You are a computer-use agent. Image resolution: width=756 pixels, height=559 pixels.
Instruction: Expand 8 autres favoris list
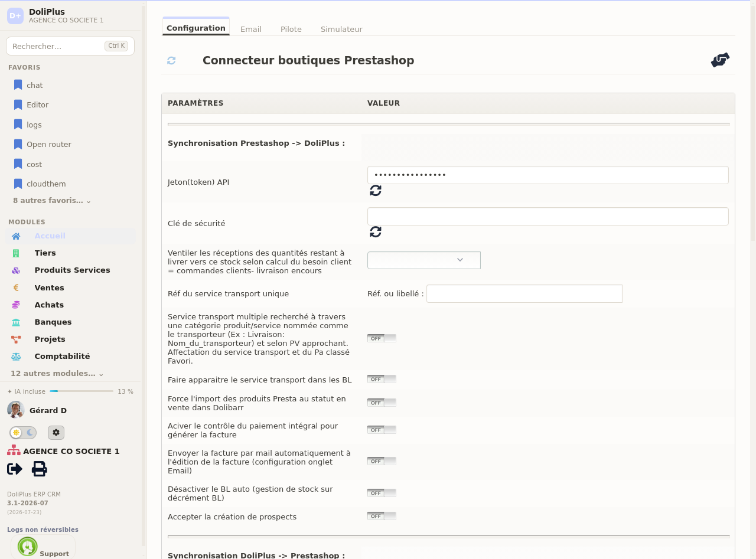pos(52,201)
